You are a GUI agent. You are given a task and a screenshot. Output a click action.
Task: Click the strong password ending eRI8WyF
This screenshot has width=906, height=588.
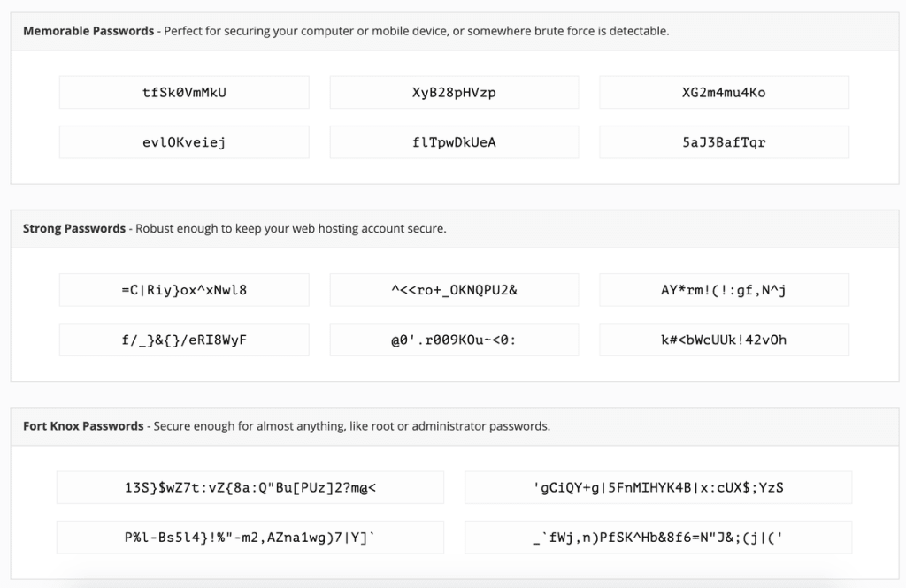click(183, 340)
